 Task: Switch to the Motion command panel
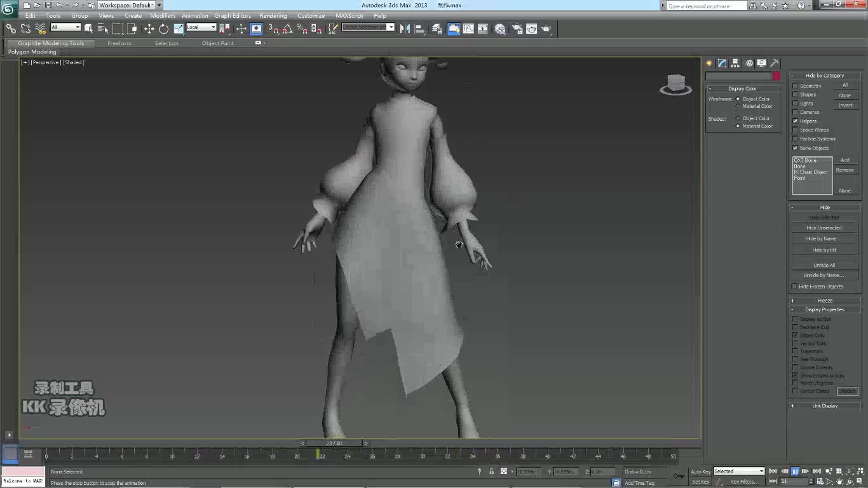[749, 63]
